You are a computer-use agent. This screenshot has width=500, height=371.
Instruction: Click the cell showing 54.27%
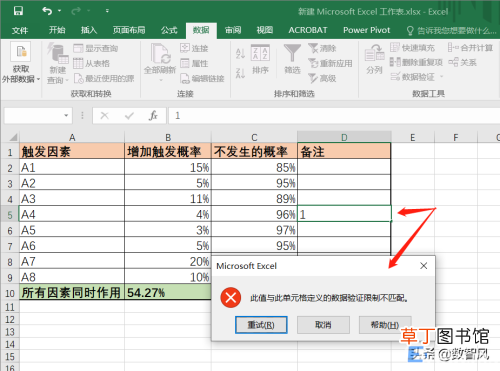click(x=168, y=293)
